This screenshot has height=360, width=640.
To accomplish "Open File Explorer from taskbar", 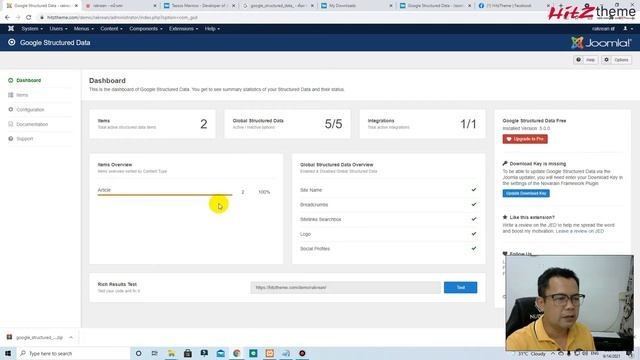I will click(x=171, y=353).
